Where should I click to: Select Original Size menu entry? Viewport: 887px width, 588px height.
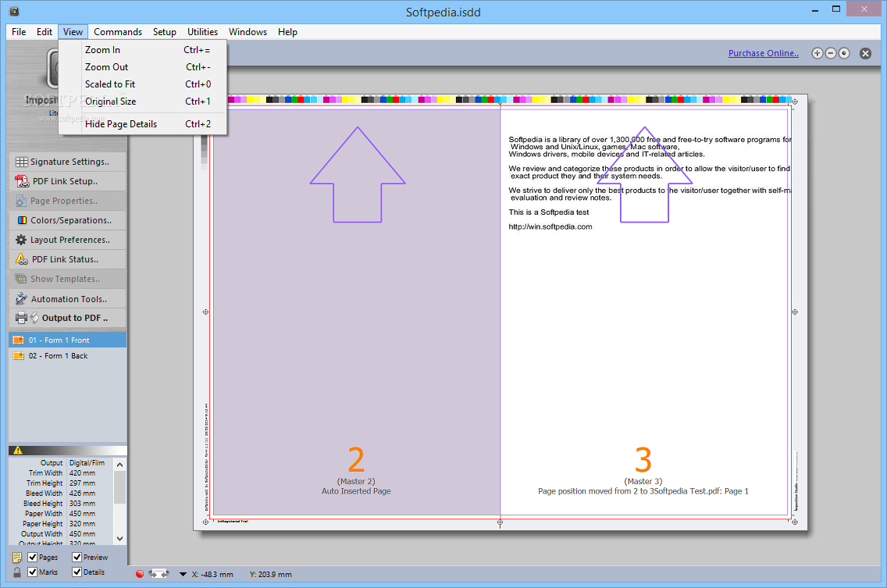click(x=143, y=102)
